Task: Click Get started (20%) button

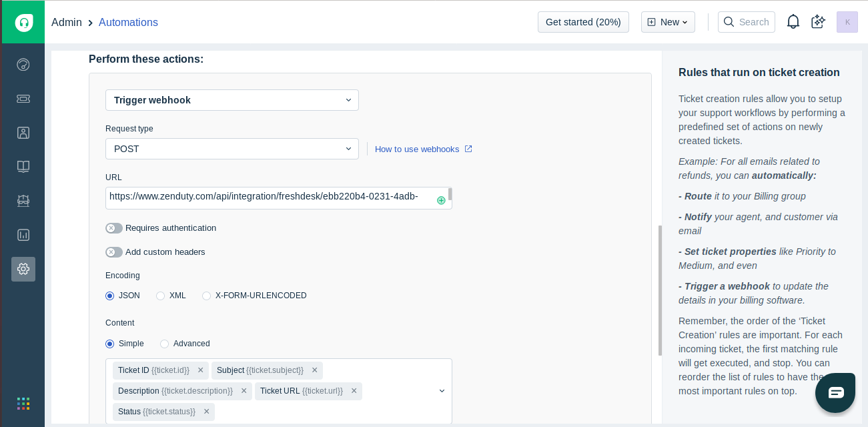Action: (x=583, y=22)
